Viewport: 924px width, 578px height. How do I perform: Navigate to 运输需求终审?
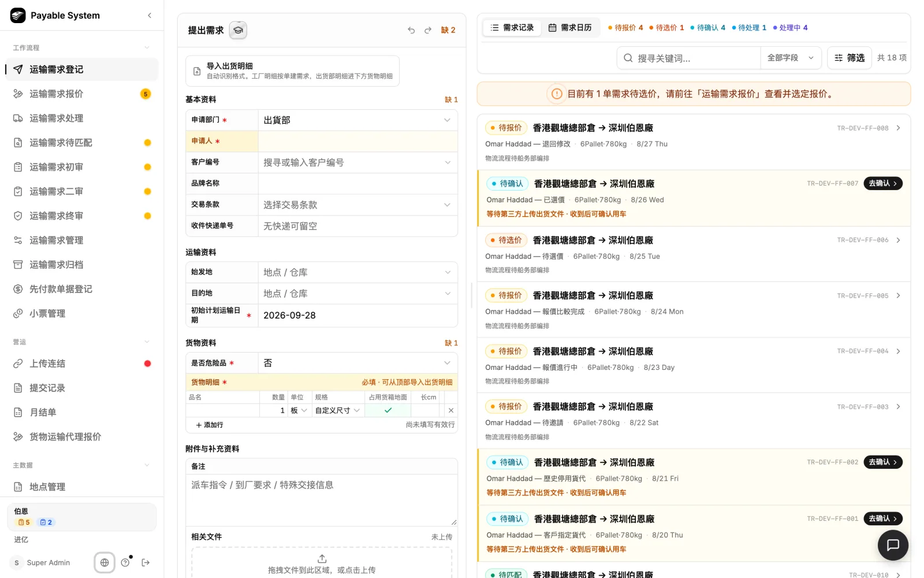81,216
